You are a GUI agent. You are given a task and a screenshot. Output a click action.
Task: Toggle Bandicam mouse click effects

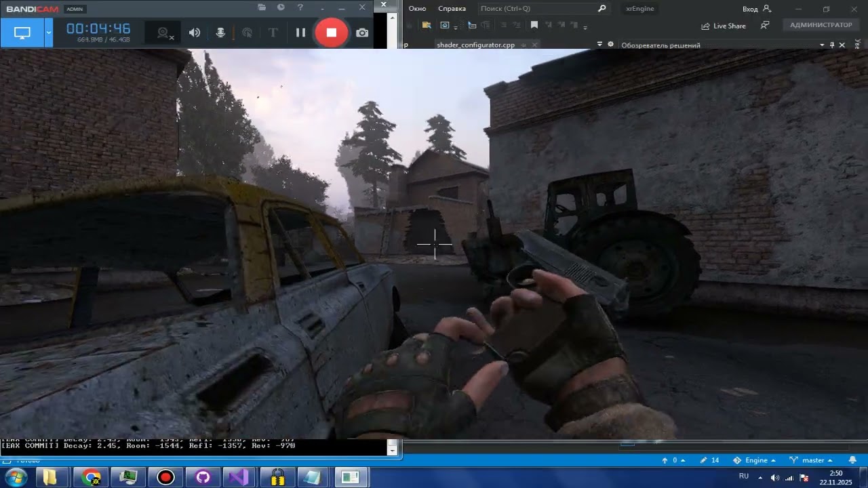coord(247,33)
